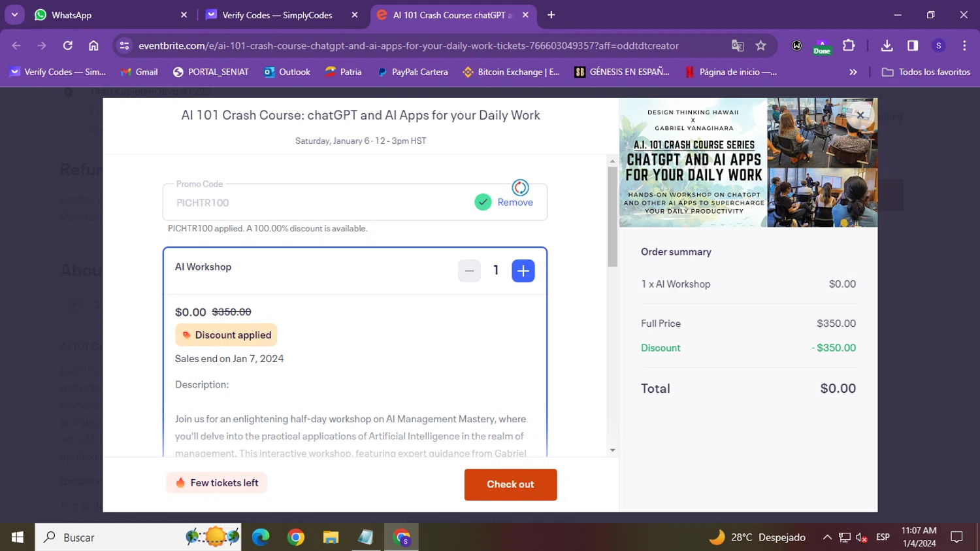Viewport: 980px width, 551px height.
Task: Open the notepad-style taskbar app
Action: (x=366, y=537)
